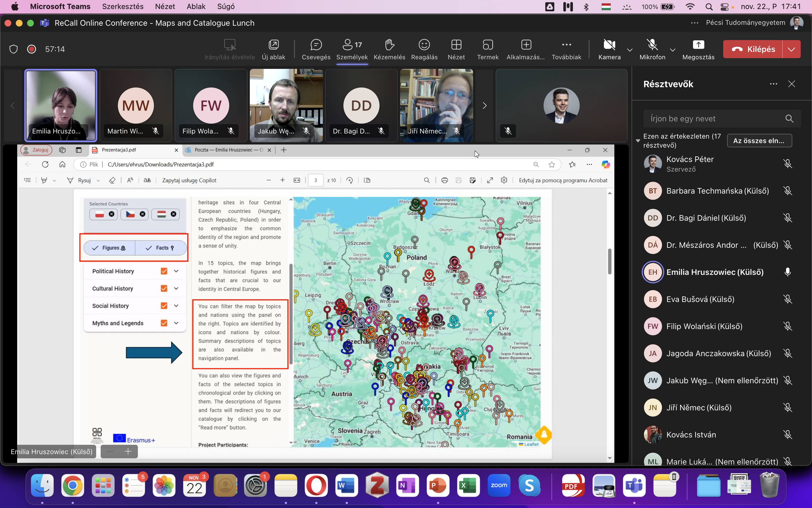Open Spotlight search in menu bar

point(709,6)
